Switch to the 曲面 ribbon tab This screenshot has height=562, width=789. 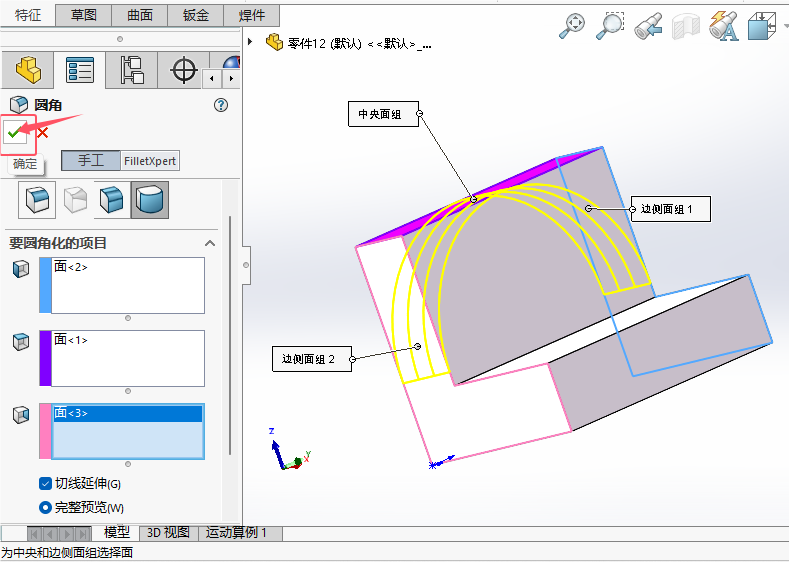pos(139,15)
